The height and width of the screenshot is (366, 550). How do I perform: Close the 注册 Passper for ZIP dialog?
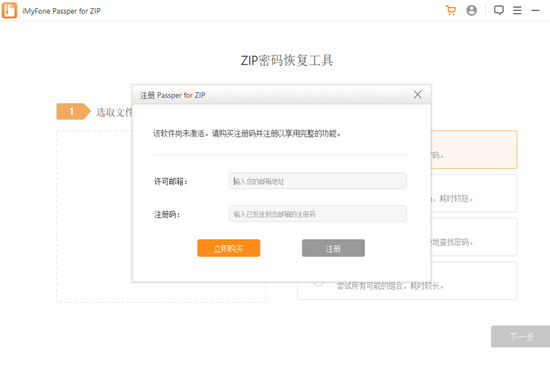[x=417, y=94]
